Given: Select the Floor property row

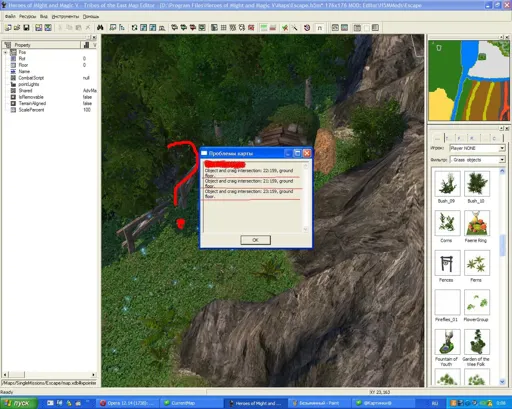Looking at the screenshot, I should pos(50,65).
